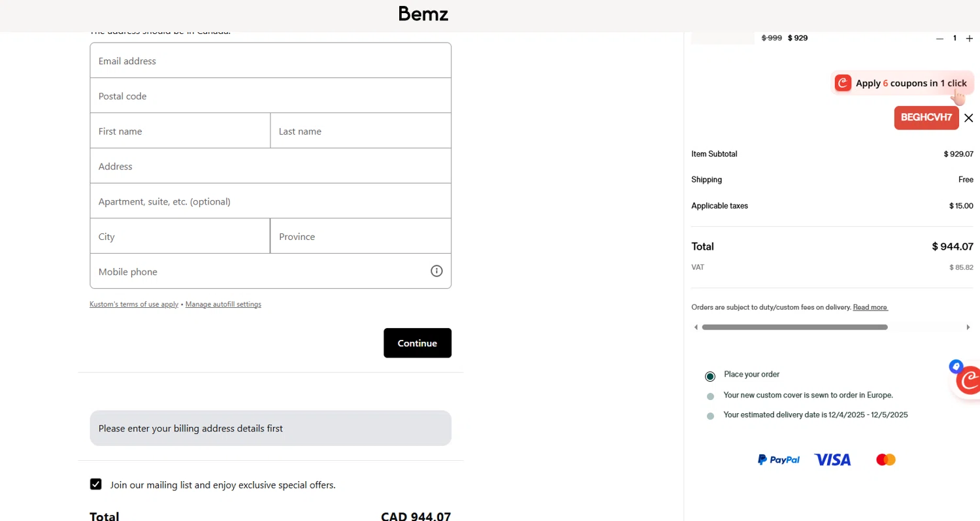Screen dimensions: 980x521
Task: Click the Apartment, suite optional field
Action: pos(270,201)
